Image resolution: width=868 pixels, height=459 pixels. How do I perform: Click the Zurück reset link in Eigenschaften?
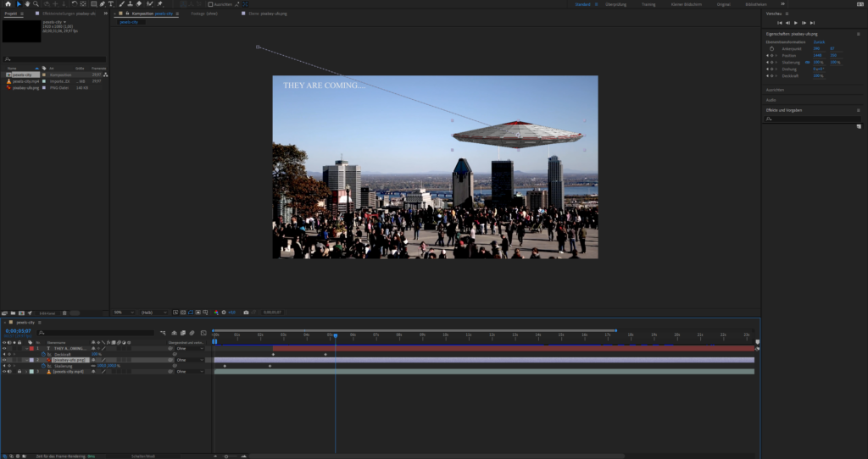[819, 41]
